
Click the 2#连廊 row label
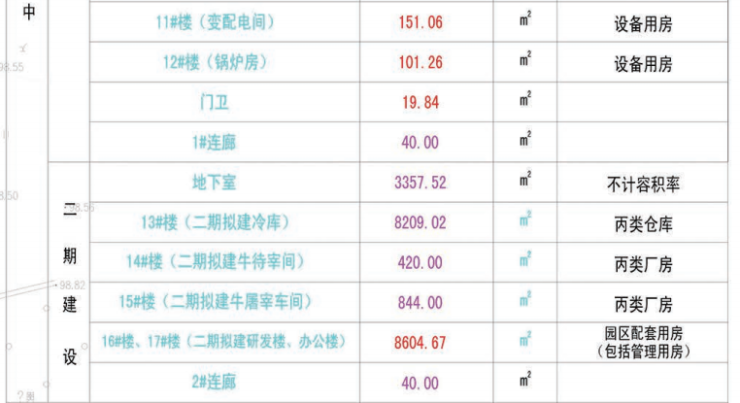point(215,382)
